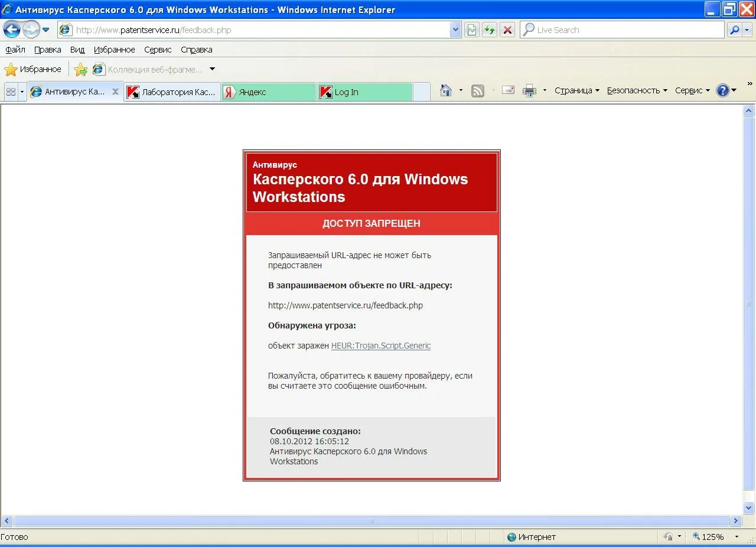
Task: Refresh the page with green arrows icon
Action: [490, 30]
